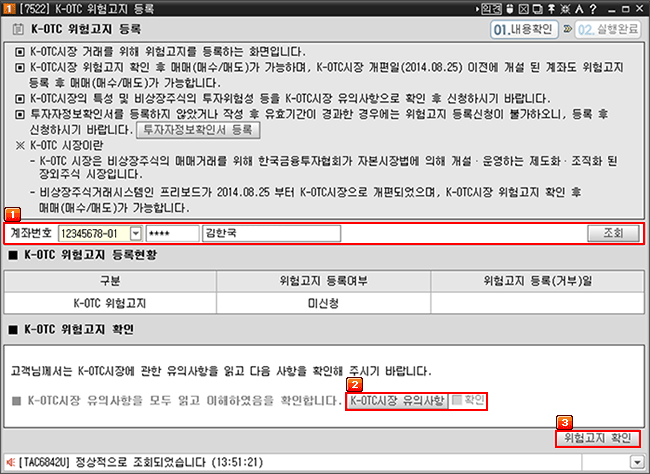Image resolution: width=650 pixels, height=474 pixels.
Task: Click the 위험고지 등록(거부)일 column header
Action: 537,281
